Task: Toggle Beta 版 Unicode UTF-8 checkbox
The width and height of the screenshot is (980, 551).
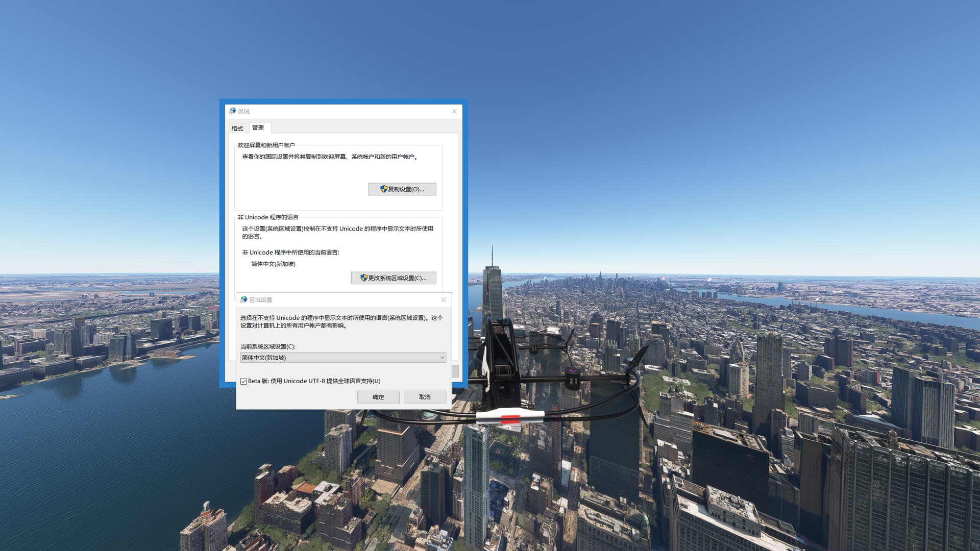Action: pyautogui.click(x=244, y=381)
